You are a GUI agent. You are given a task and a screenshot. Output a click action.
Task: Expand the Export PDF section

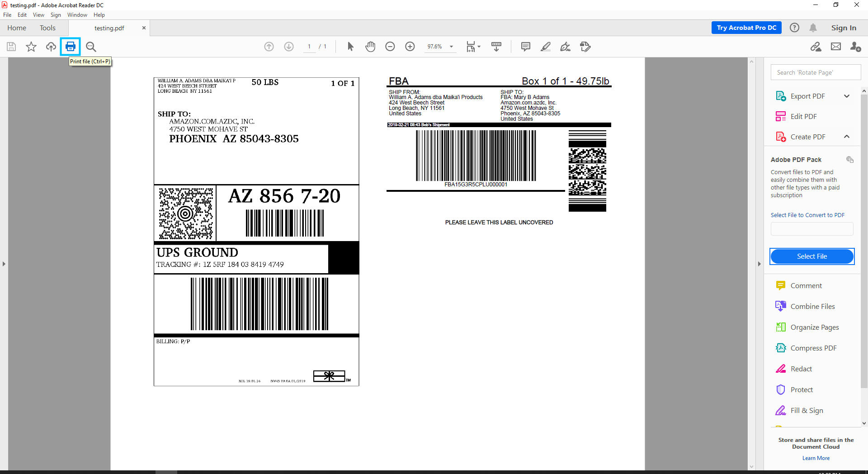847,96
